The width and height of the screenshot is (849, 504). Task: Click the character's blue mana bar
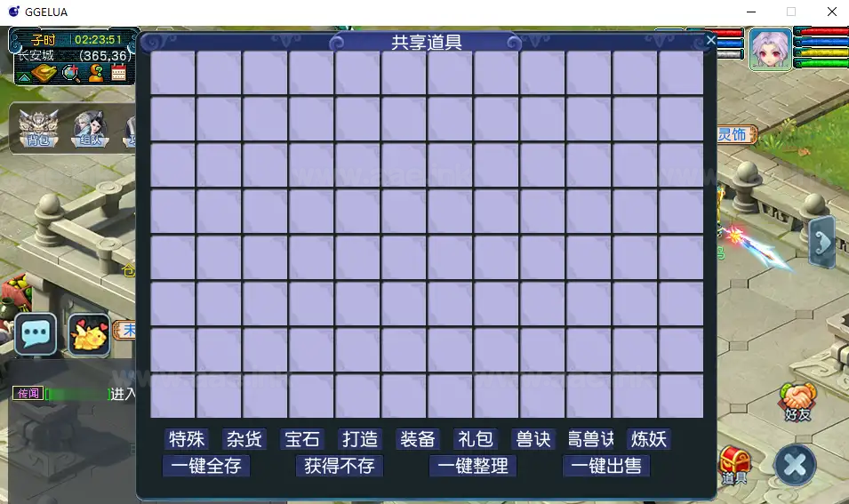(x=822, y=43)
